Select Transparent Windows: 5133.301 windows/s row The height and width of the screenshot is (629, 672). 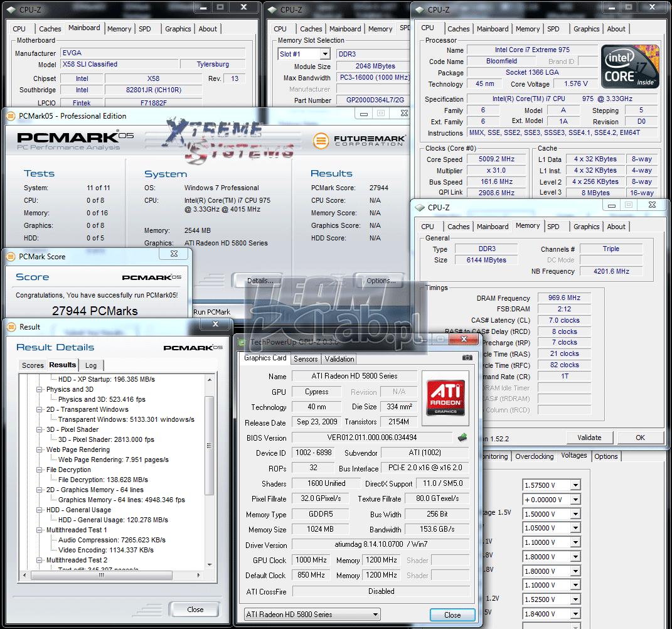126,420
